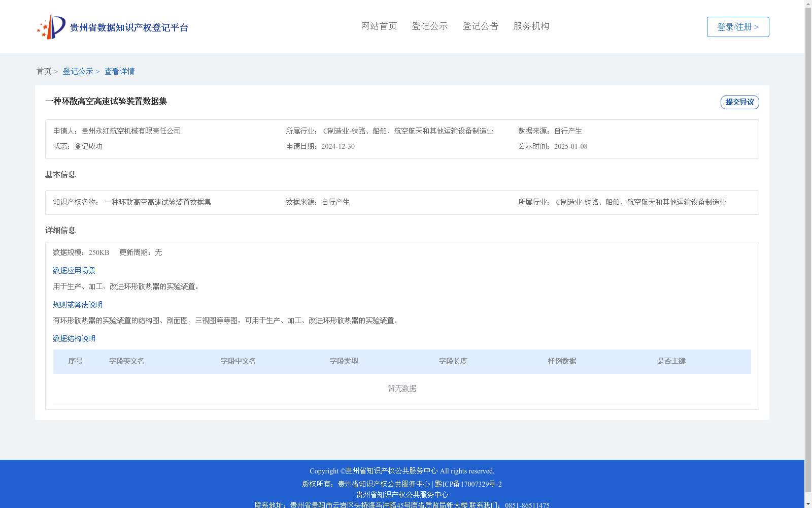812x508 pixels.
Task: Click the scrollbar down arrow
Action: [808, 504]
